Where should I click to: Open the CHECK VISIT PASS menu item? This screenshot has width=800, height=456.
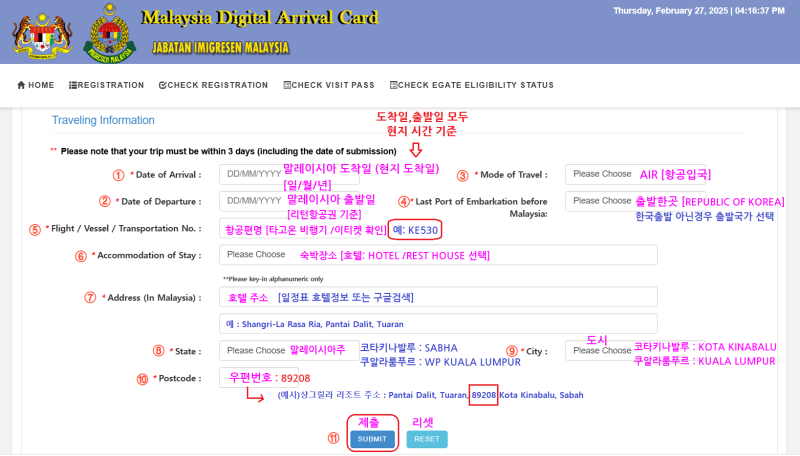click(x=329, y=85)
